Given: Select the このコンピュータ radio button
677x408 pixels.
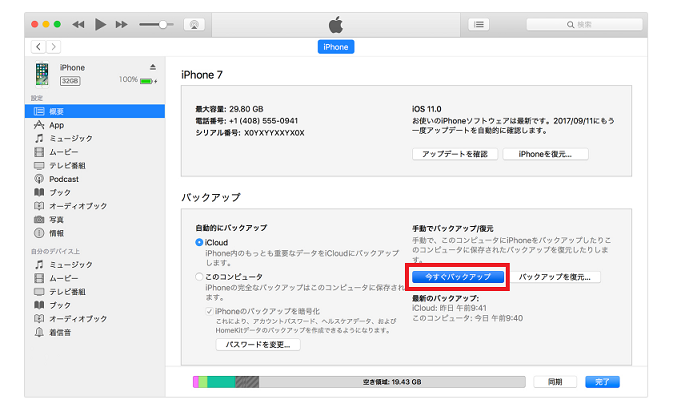Looking at the screenshot, I should click(x=199, y=277).
